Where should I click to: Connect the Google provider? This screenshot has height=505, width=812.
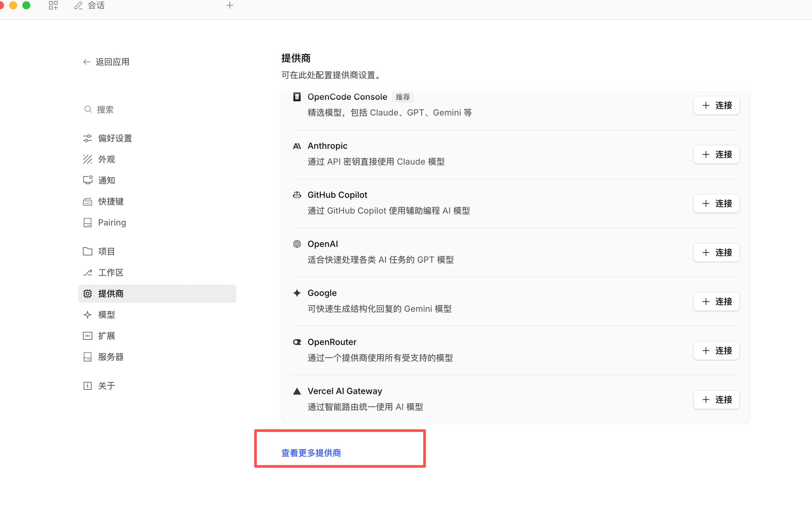pos(716,302)
